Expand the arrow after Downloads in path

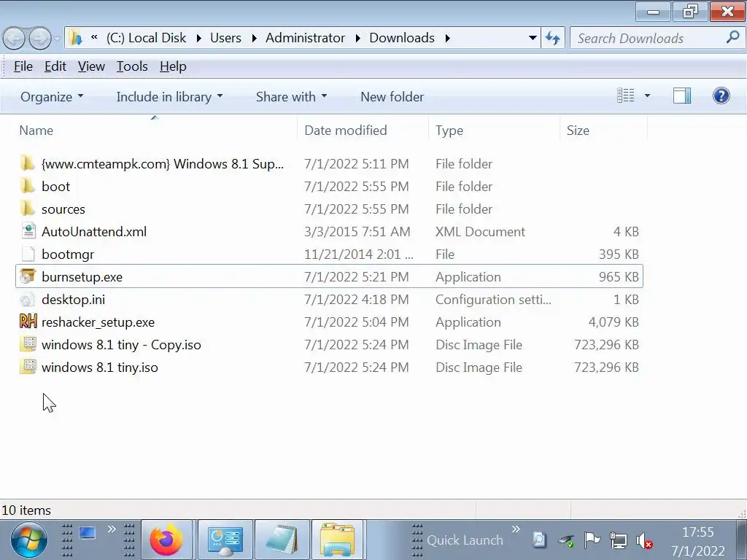pos(448,38)
